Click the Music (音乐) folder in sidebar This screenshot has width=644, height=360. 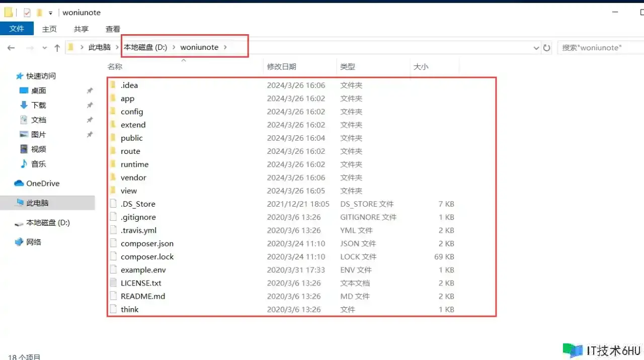click(38, 164)
